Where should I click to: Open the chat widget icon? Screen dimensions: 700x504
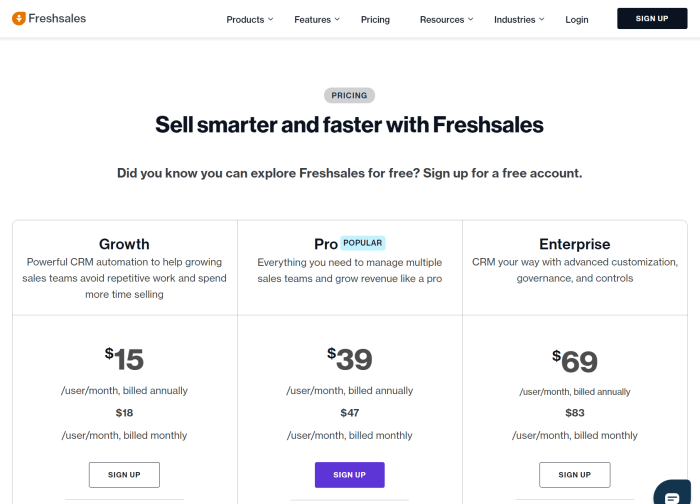(x=675, y=494)
